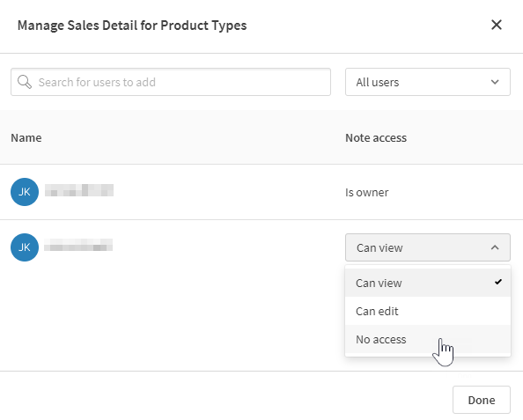Select the Name column header
This screenshot has height=420, width=523.
coord(26,137)
